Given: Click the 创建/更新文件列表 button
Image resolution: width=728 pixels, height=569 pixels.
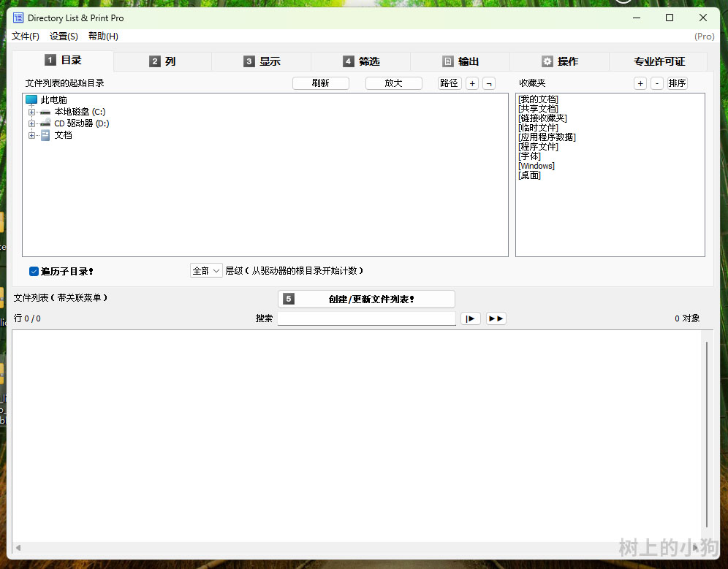Looking at the screenshot, I should pos(366,299).
